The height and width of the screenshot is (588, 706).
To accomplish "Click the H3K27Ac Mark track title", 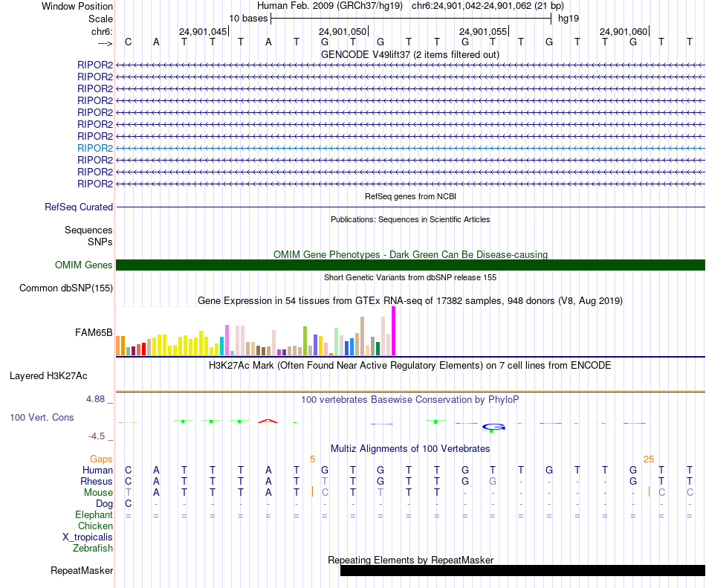I will [410, 365].
